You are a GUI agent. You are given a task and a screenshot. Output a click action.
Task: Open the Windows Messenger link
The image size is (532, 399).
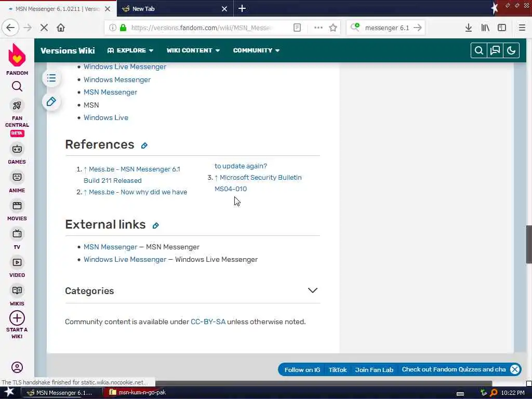pos(117,79)
